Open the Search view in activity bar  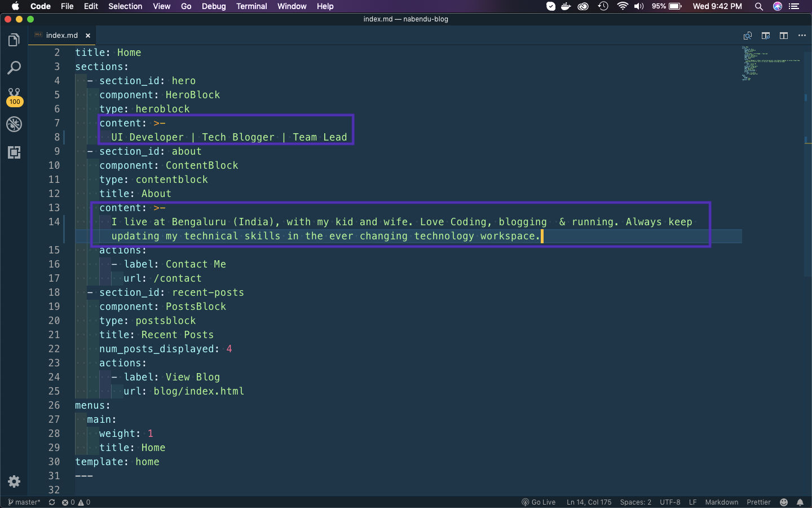pos(14,68)
